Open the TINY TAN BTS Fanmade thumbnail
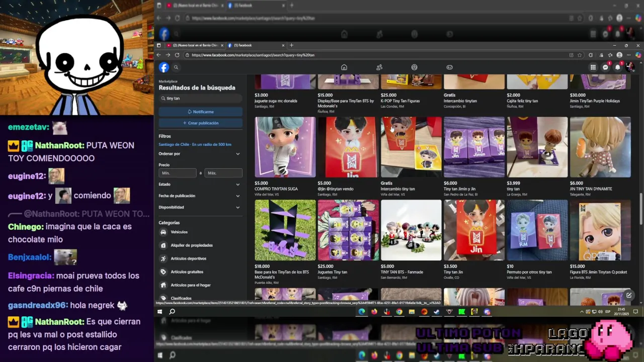Viewport: 644px width, 362px height. (411, 230)
